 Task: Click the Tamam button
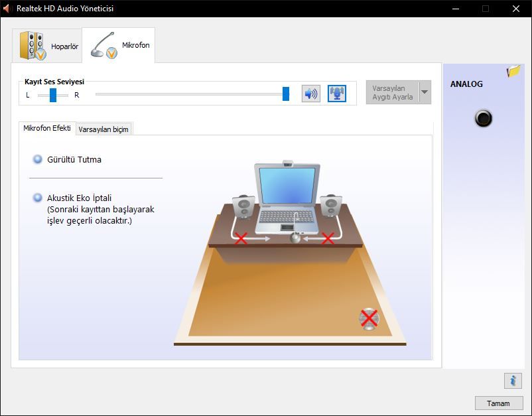499,403
